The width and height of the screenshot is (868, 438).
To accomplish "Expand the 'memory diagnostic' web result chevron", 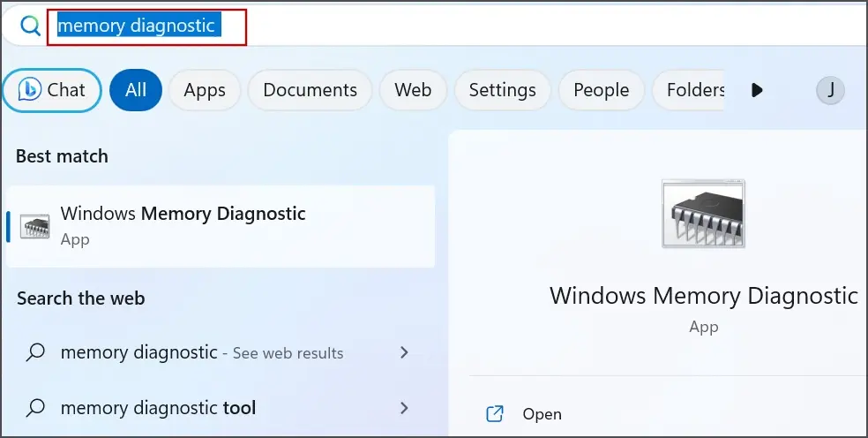I will point(404,352).
